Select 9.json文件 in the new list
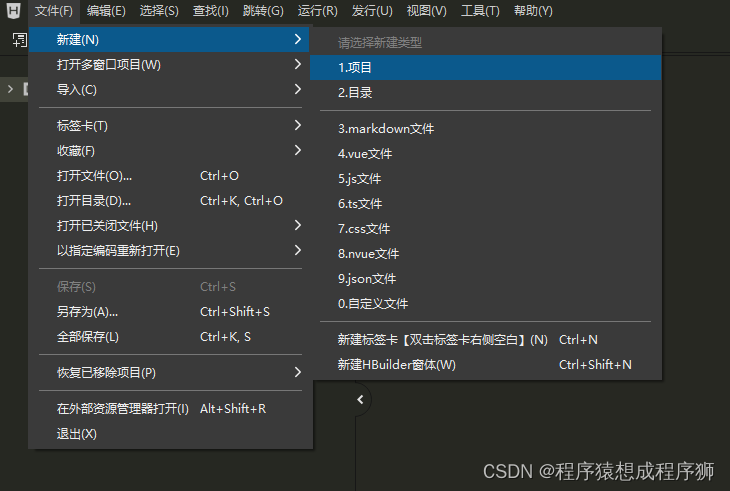This screenshot has width=730, height=491. pyautogui.click(x=367, y=279)
